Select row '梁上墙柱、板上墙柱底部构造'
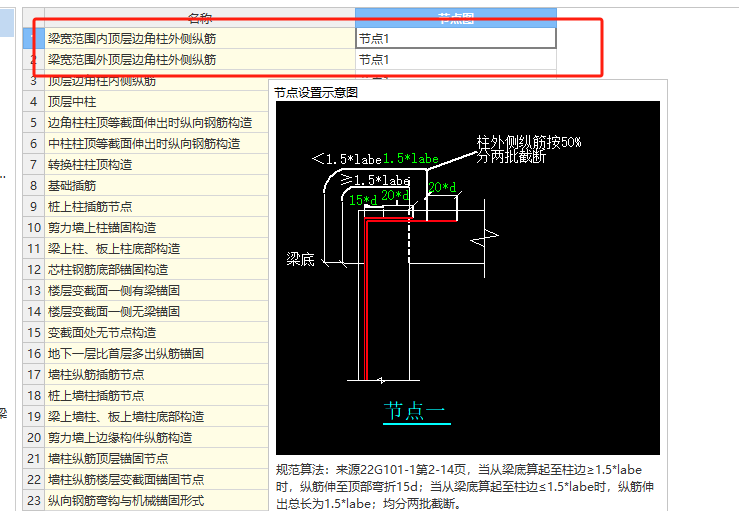739x511 pixels. click(x=156, y=417)
